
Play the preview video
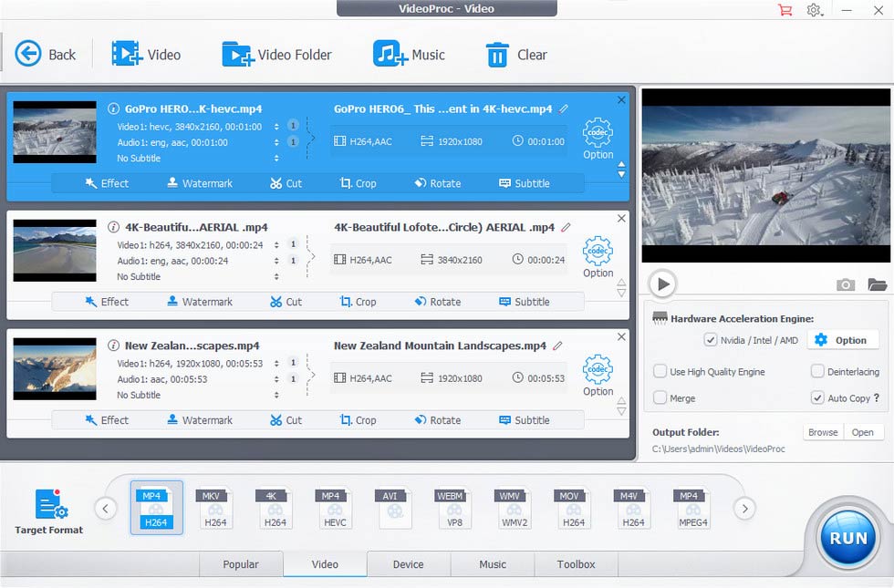662,284
